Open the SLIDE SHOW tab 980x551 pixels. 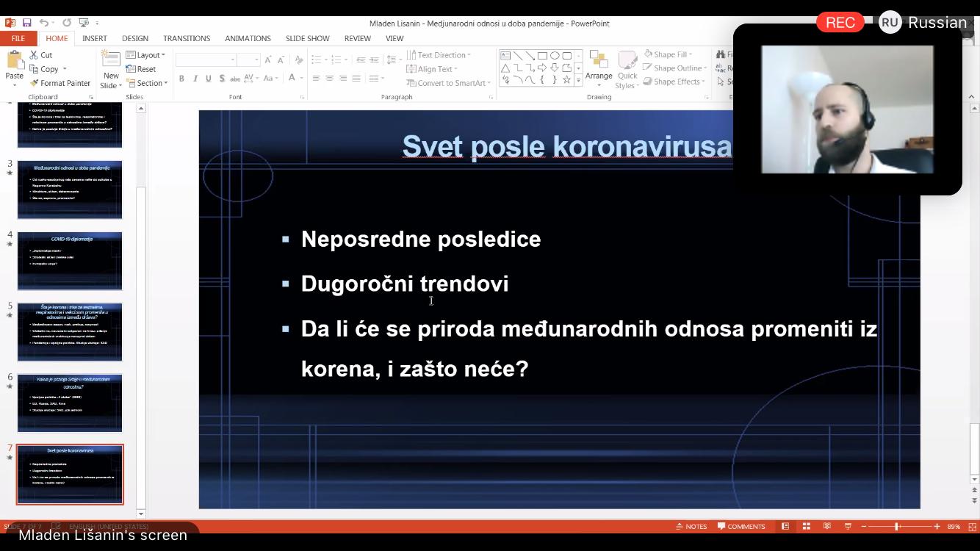pos(308,38)
